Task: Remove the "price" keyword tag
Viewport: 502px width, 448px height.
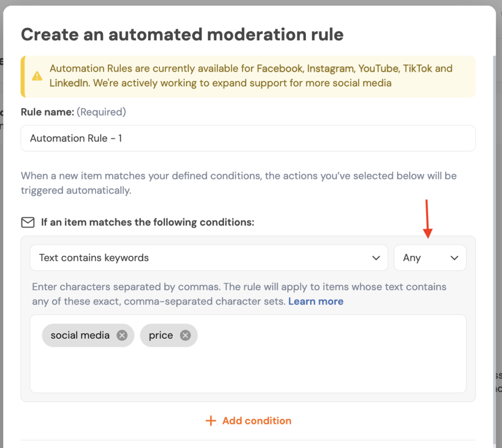Action: (x=185, y=335)
